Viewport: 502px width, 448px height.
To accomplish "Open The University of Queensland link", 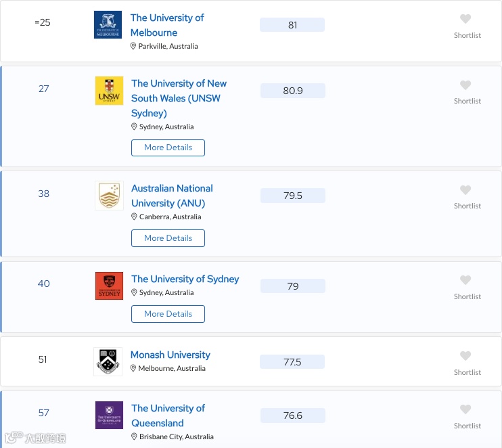I will tap(168, 416).
